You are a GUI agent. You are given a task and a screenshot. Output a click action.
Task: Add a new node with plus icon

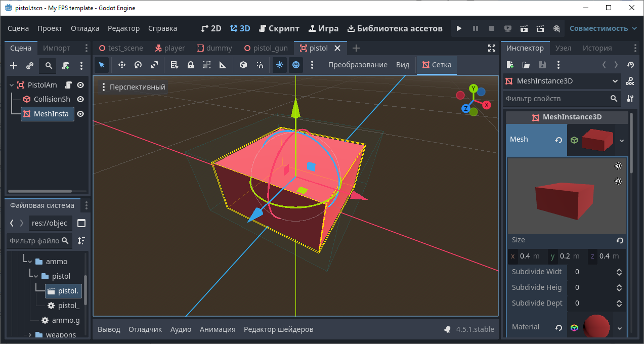tap(14, 66)
